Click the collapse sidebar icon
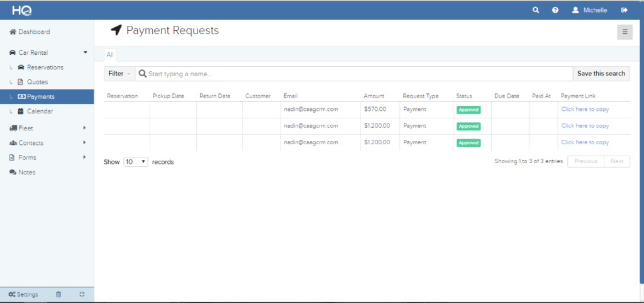This screenshot has height=303, width=644. pos(82,294)
